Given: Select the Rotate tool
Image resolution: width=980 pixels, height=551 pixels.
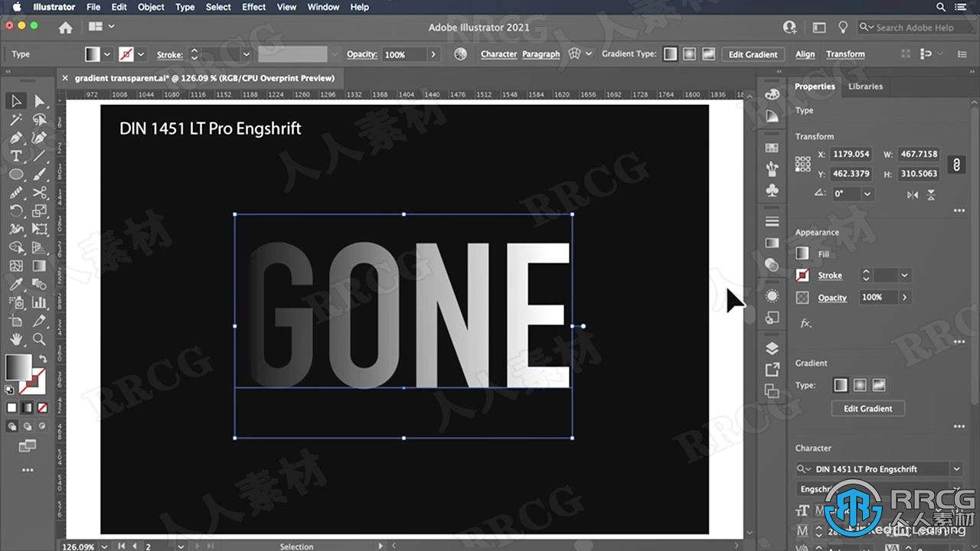Looking at the screenshot, I should click(16, 210).
